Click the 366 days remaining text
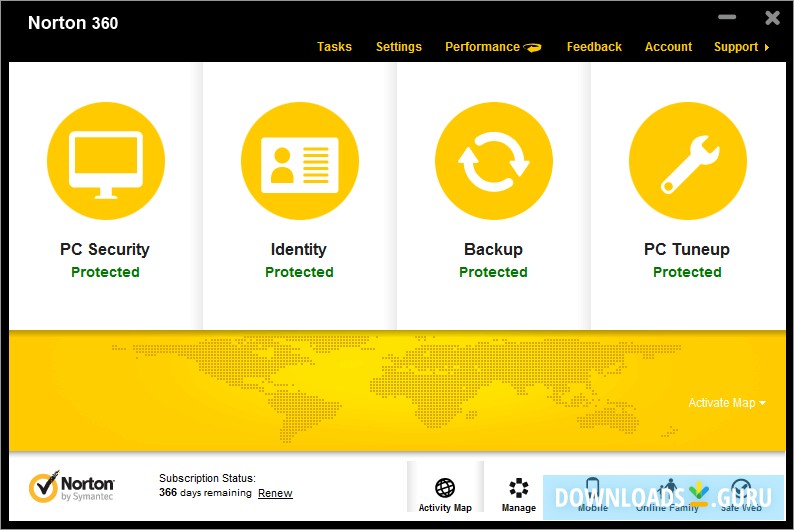Image resolution: width=794 pixels, height=530 pixels. coord(205,493)
